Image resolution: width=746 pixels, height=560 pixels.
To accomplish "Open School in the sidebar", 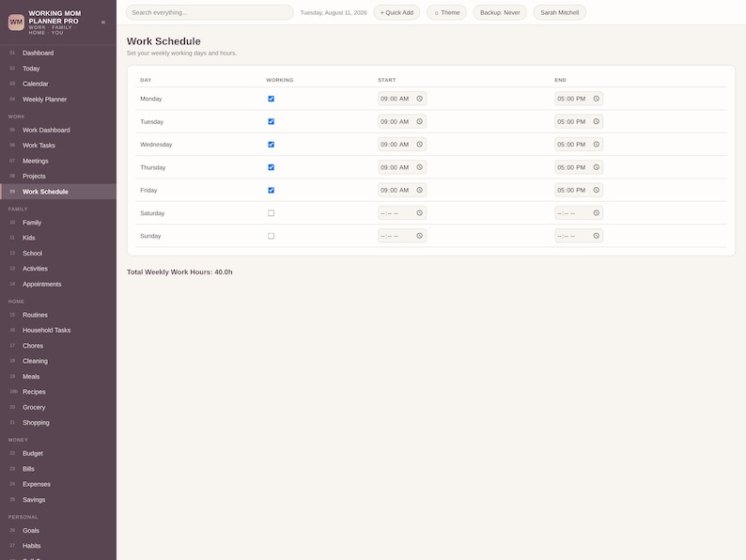I will (58, 253).
